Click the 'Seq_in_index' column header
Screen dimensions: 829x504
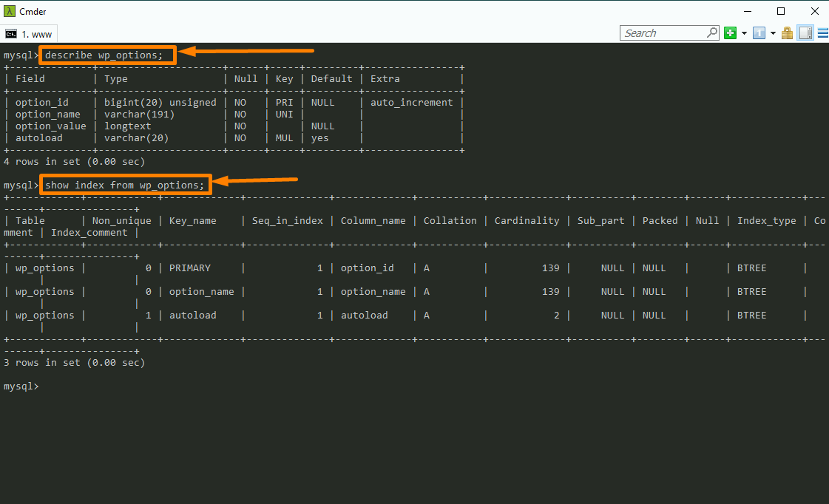click(x=287, y=221)
